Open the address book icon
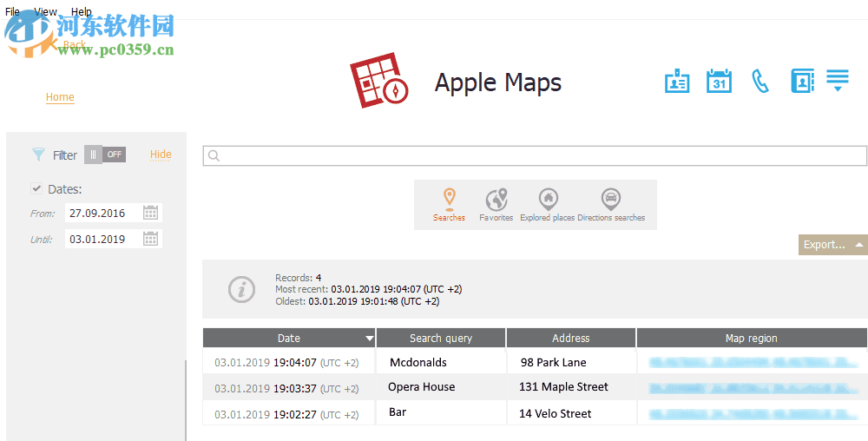 [x=802, y=82]
